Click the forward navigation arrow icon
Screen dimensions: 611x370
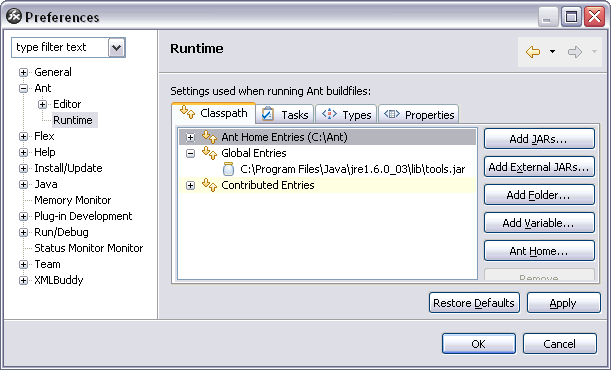click(575, 51)
